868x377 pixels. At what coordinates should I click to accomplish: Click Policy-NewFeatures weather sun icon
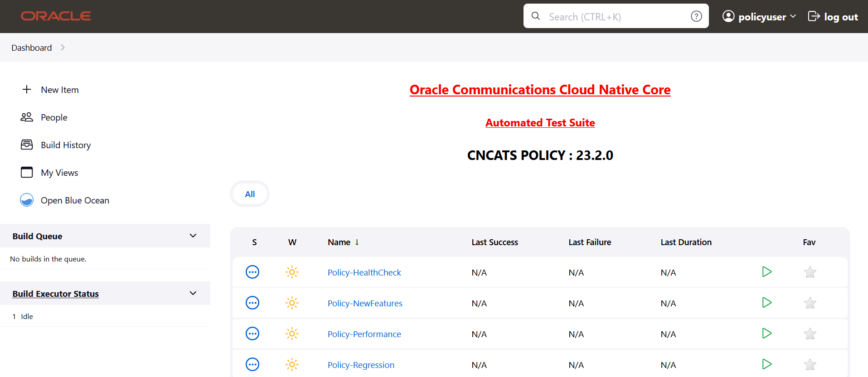(292, 303)
